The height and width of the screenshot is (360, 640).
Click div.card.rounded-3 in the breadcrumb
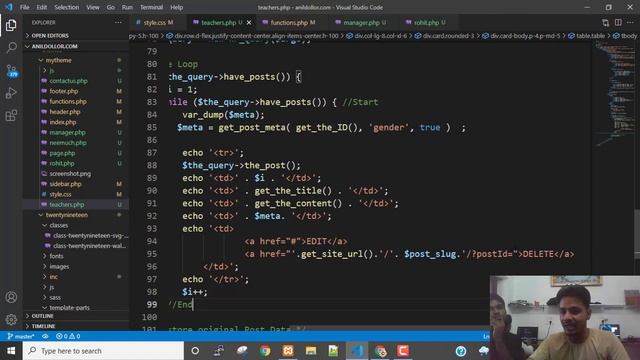coord(448,36)
